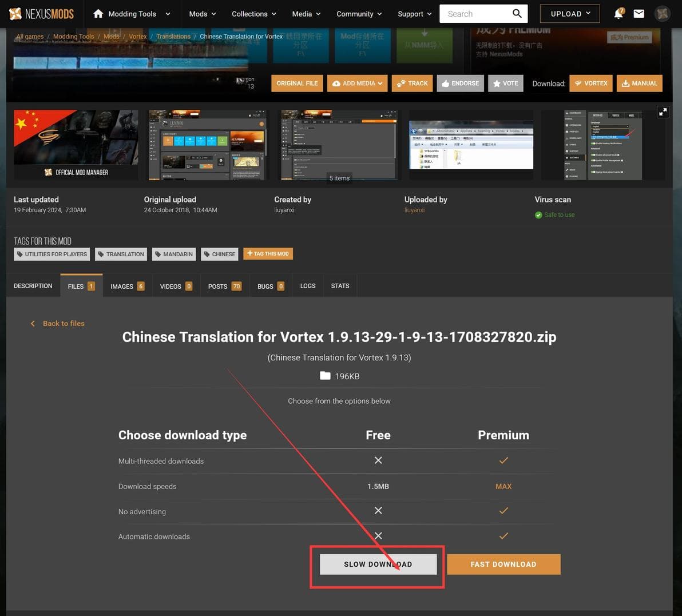Click the Translations breadcrumb link

[x=173, y=37]
